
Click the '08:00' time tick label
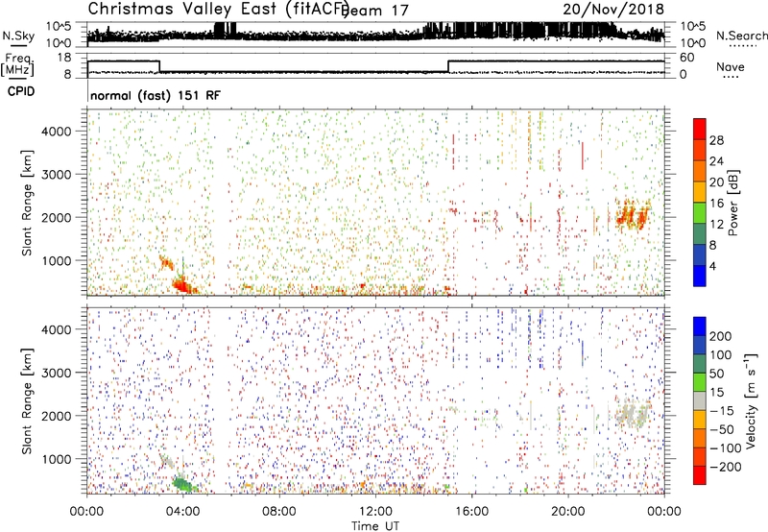point(279,512)
